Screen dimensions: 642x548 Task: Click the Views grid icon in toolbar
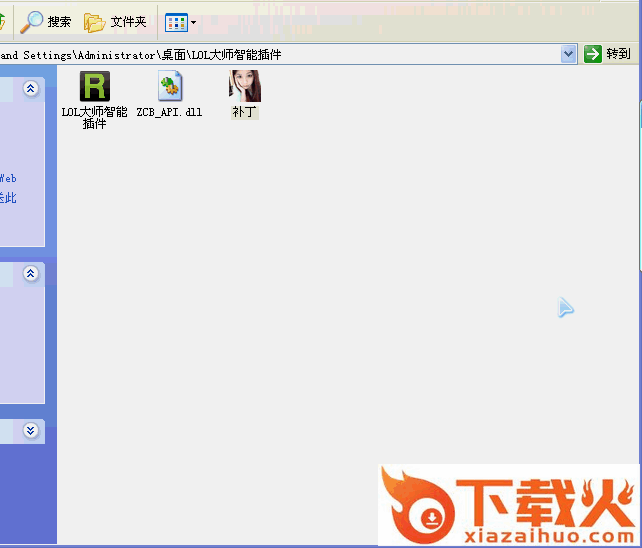176,22
